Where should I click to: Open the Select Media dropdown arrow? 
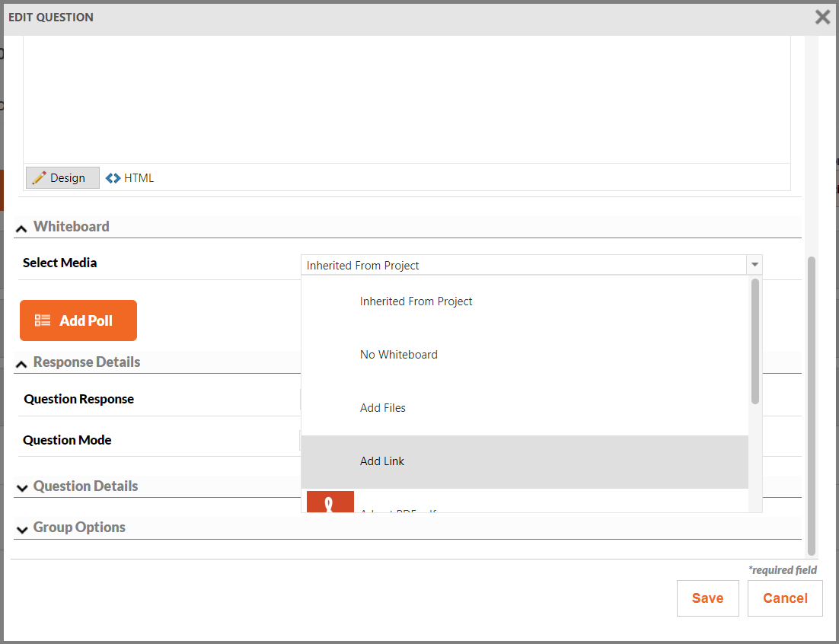point(754,265)
